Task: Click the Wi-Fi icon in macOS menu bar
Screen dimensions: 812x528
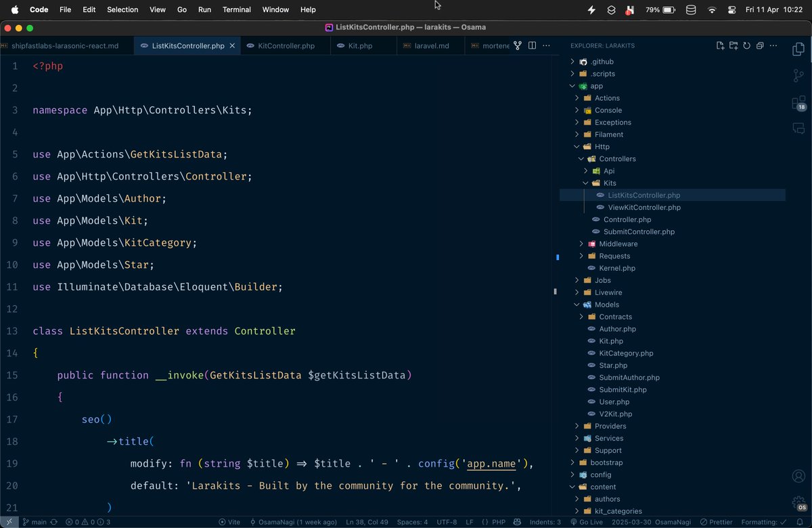Action: point(712,9)
